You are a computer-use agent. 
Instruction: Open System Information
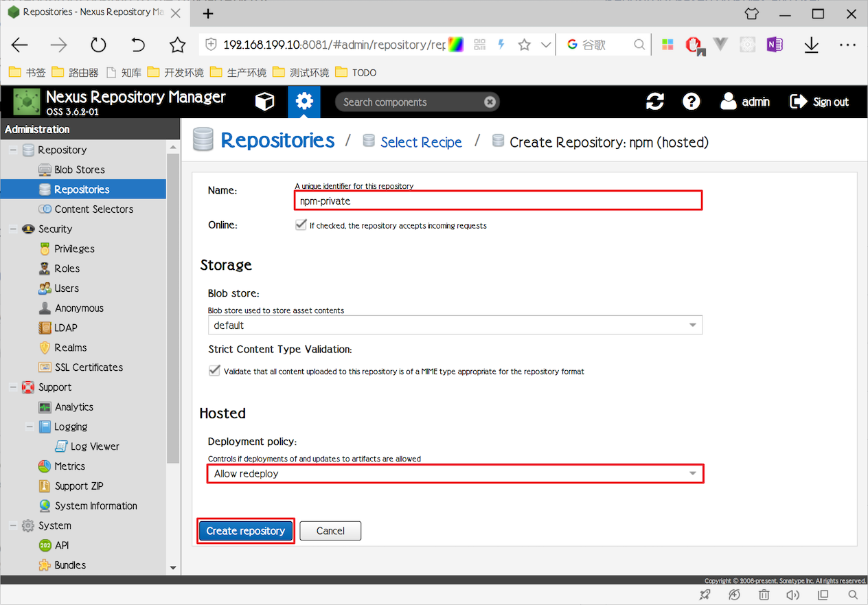[x=95, y=506]
